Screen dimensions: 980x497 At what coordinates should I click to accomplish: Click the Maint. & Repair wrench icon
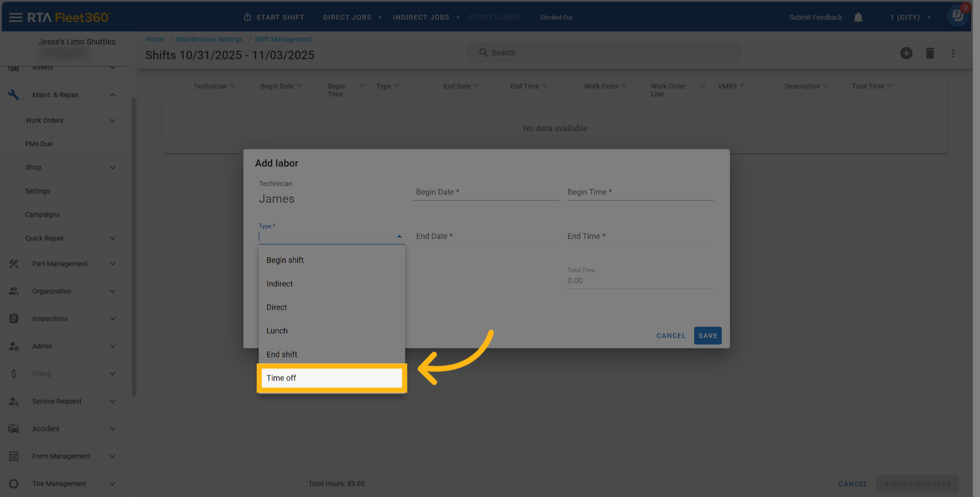14,95
